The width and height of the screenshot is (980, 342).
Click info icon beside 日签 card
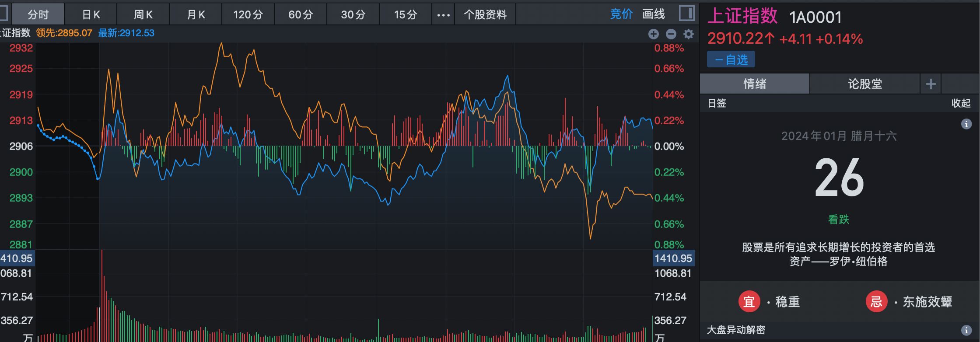(966, 124)
